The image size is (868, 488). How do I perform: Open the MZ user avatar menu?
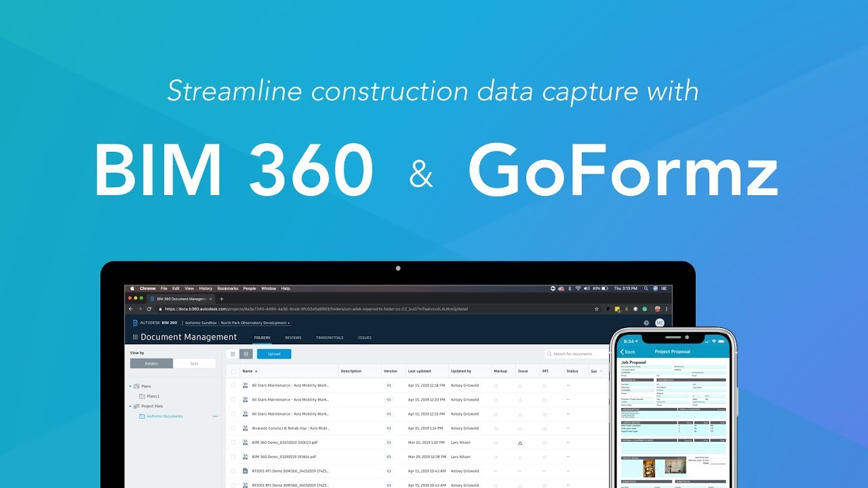tap(660, 323)
